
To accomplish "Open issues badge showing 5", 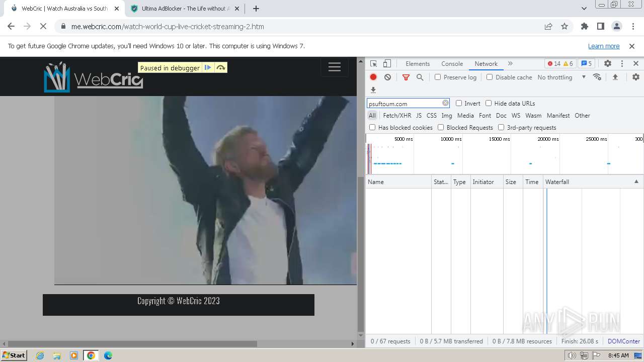I will pos(587,64).
